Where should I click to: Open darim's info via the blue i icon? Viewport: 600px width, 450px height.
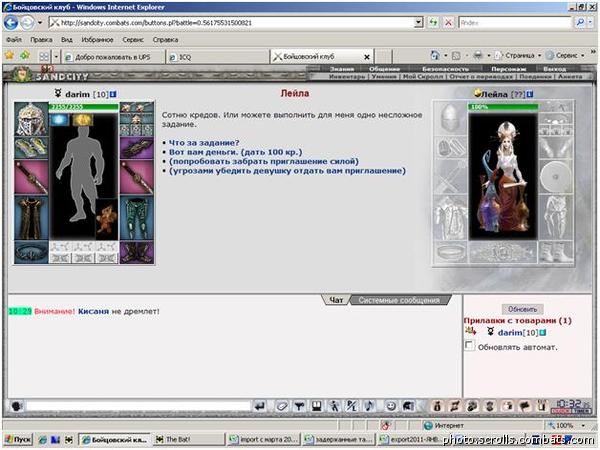(113, 94)
